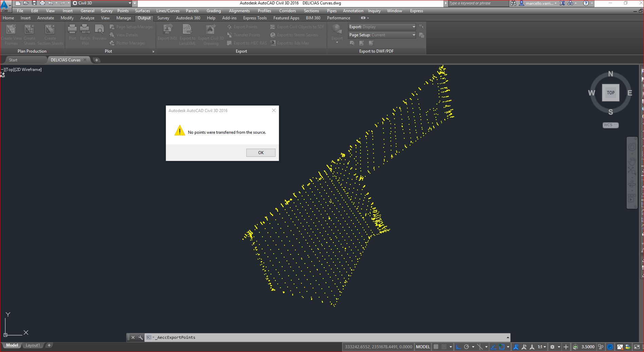Image resolution: width=644 pixels, height=352 pixels.
Task: Open the Civil 3D workspace dropdown
Action: coord(130,3)
